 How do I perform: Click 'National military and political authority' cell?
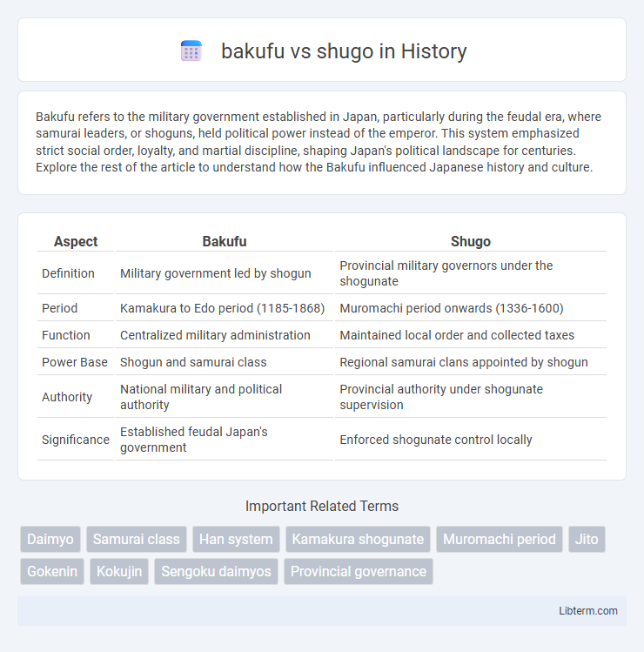tap(225, 397)
